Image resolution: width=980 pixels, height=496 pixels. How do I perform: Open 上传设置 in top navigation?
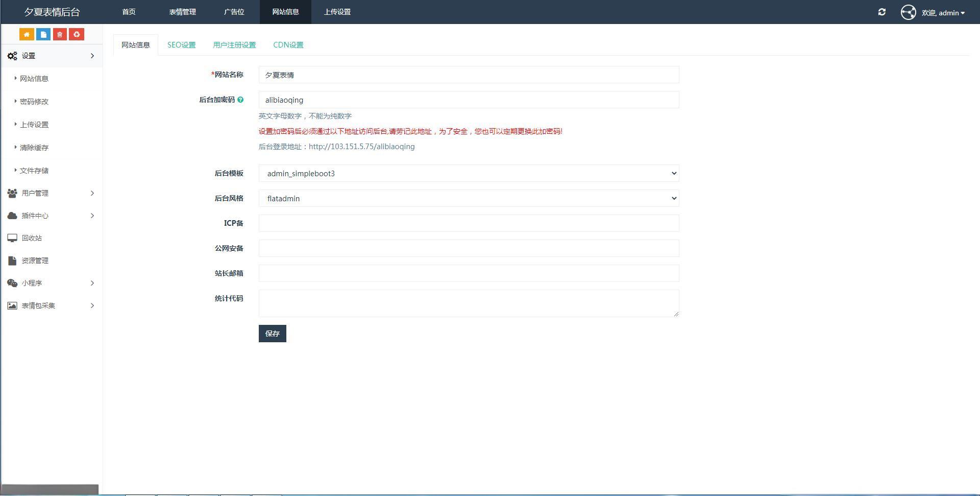tap(337, 12)
